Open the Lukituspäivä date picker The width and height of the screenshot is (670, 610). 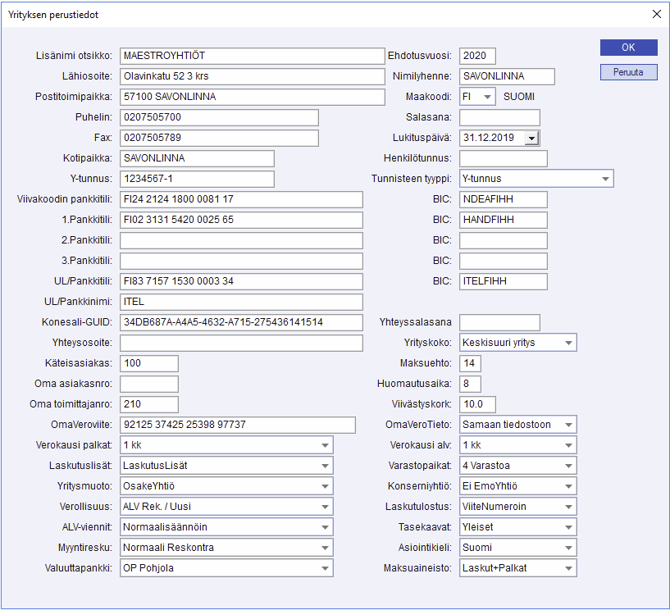coord(531,138)
